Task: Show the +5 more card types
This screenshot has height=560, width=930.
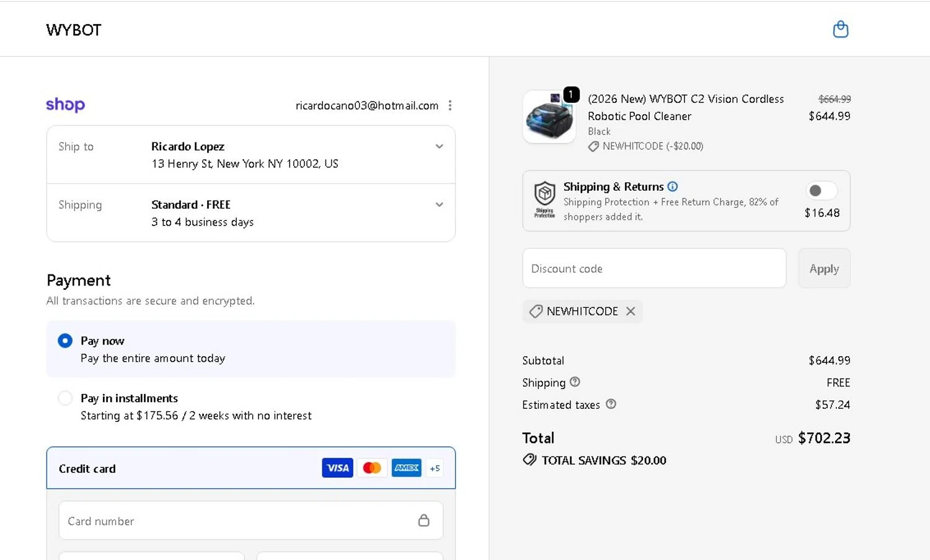Action: click(435, 468)
